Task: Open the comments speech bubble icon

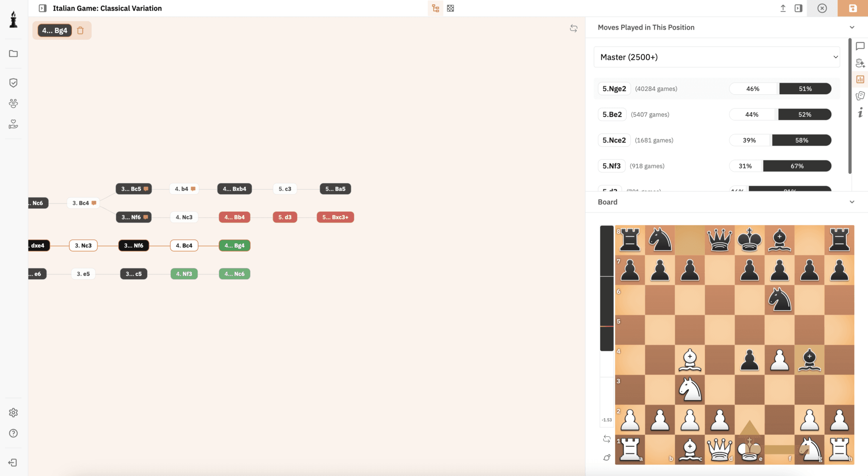Action: click(x=860, y=46)
